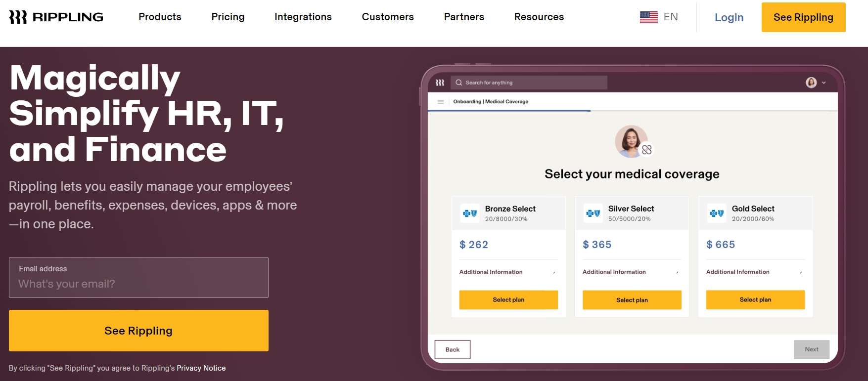Image resolution: width=868 pixels, height=381 pixels.
Task: Click the hamburger menu icon in mockup
Action: click(441, 102)
